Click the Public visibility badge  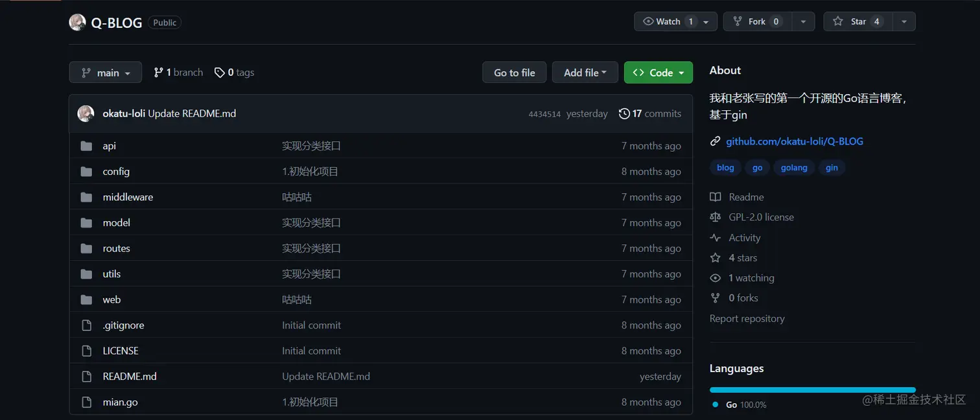pos(165,23)
